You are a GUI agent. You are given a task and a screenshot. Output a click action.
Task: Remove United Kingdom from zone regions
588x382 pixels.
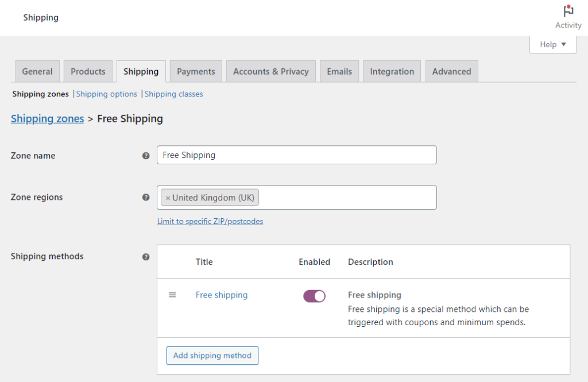click(168, 197)
